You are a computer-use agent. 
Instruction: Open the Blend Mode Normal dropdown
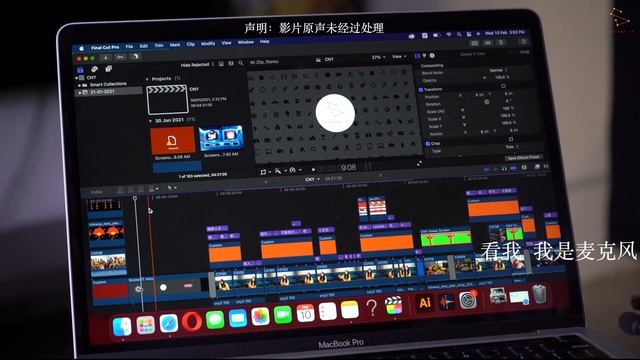click(x=498, y=70)
